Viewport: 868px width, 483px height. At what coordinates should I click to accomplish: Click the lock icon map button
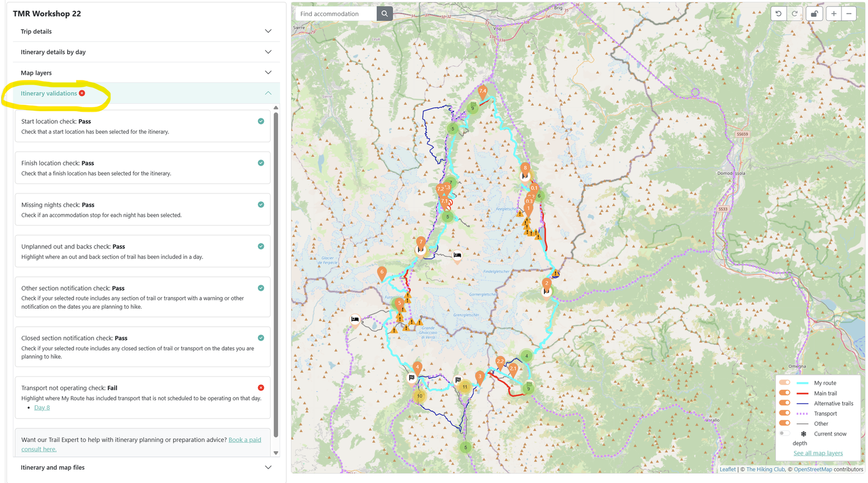pos(814,14)
